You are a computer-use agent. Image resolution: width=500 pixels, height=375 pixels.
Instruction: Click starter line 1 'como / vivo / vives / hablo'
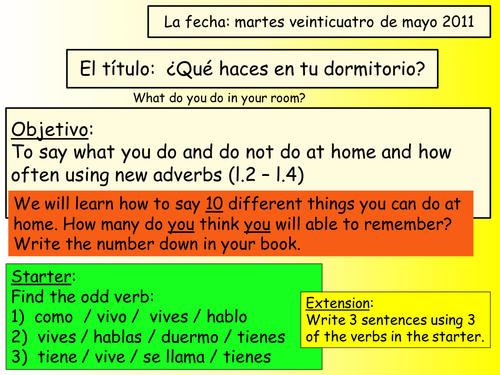(129, 317)
